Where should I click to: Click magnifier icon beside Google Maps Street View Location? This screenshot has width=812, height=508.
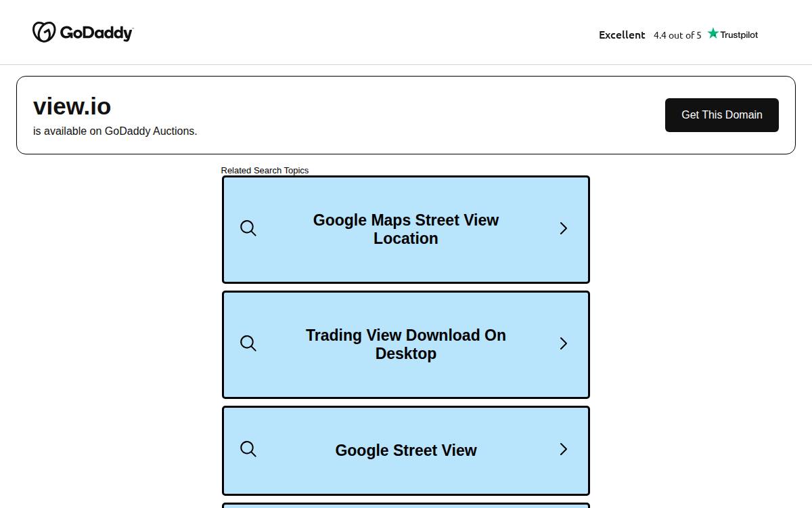point(248,228)
